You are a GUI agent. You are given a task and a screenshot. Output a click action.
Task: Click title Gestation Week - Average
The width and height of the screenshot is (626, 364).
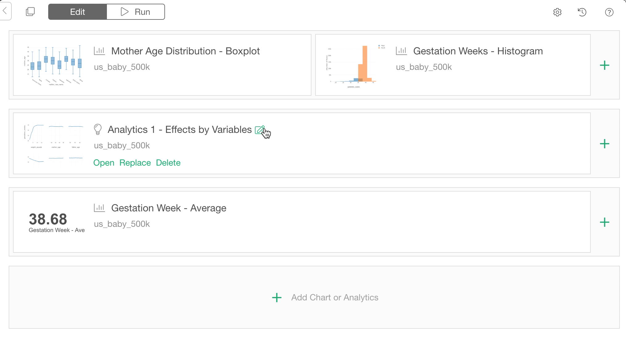[x=169, y=208]
